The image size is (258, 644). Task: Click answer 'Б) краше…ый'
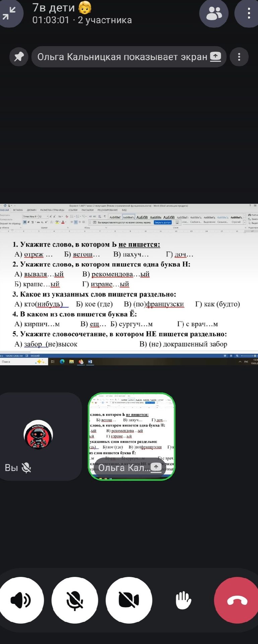tap(37, 284)
